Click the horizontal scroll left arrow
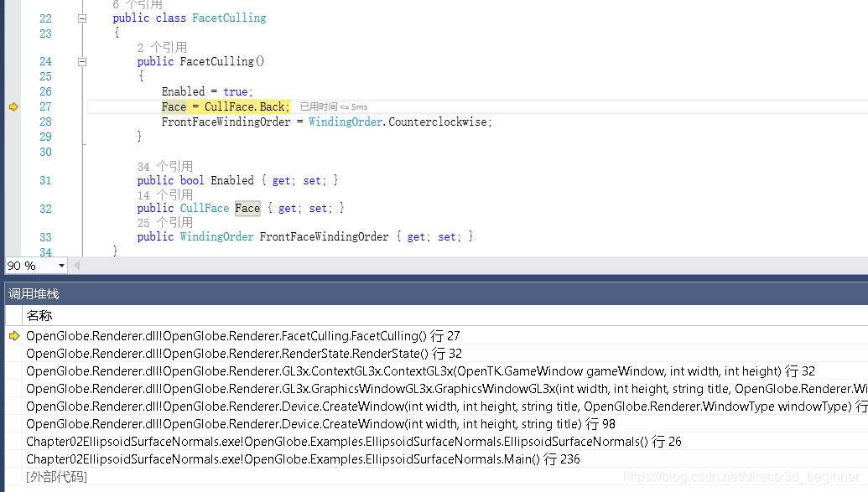 tap(77, 266)
